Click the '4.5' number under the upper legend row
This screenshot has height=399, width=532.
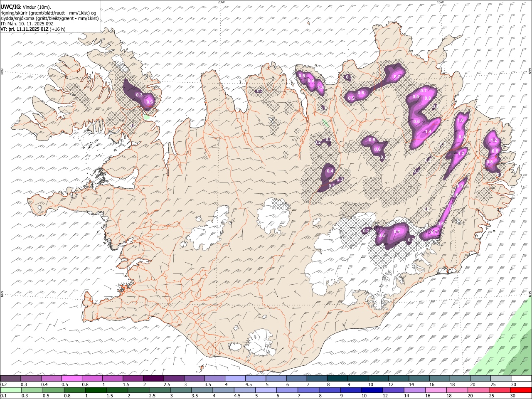pos(249,384)
